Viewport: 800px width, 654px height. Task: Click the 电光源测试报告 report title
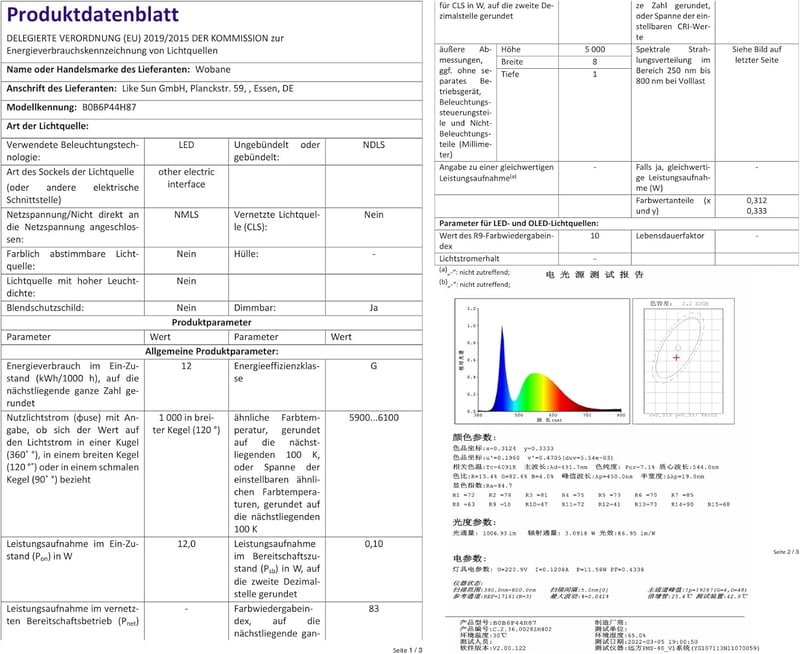point(594,275)
